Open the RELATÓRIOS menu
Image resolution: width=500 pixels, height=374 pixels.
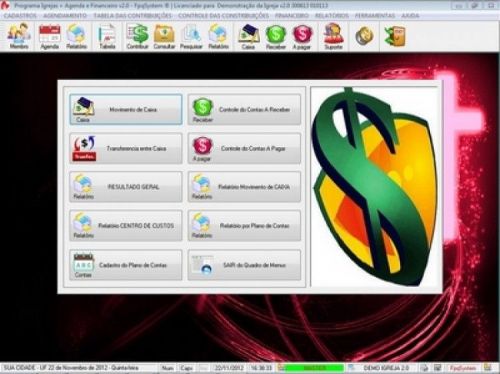tap(332, 16)
